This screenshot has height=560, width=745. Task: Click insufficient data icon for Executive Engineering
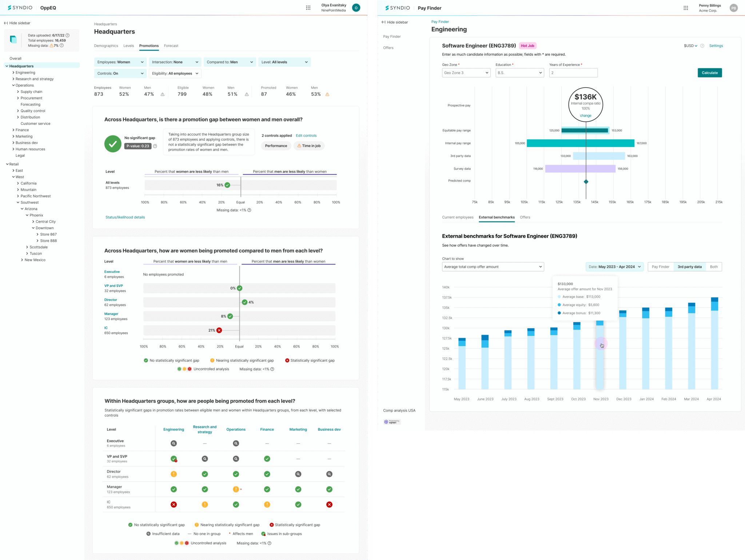174,444
